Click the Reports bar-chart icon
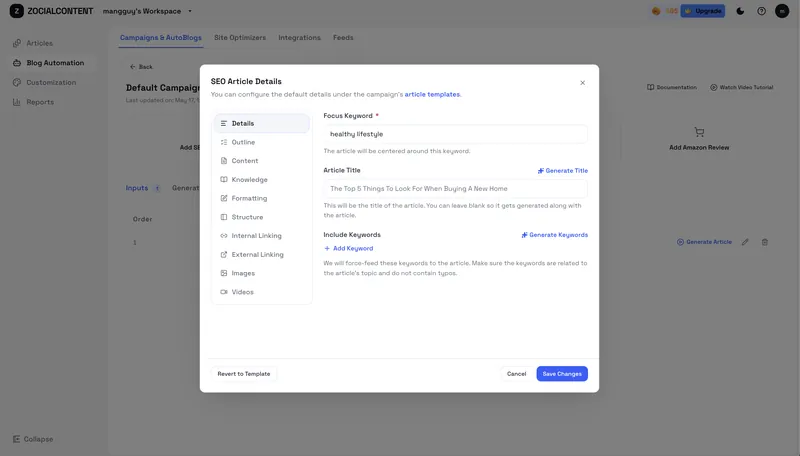Screen dimensions: 800x456 17,102
